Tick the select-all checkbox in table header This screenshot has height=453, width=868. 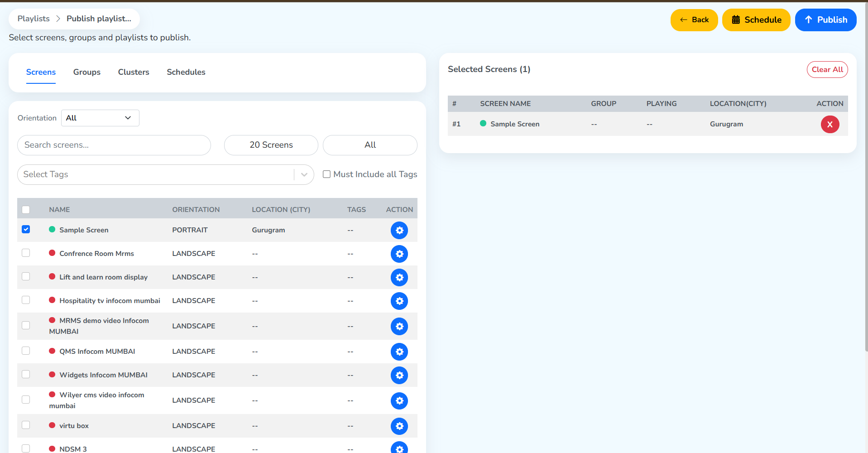26,210
